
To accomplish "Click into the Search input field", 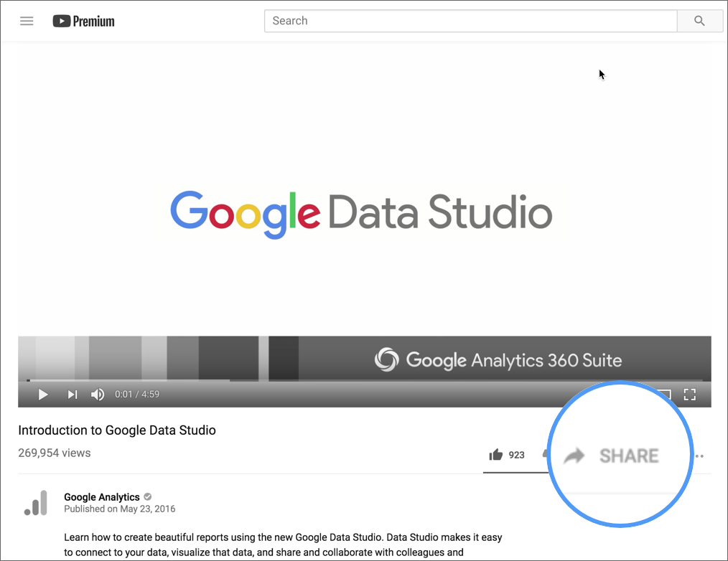I will 470,21.
